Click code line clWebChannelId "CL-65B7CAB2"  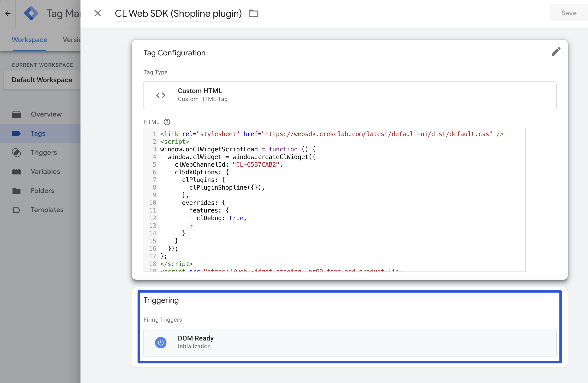coord(229,165)
